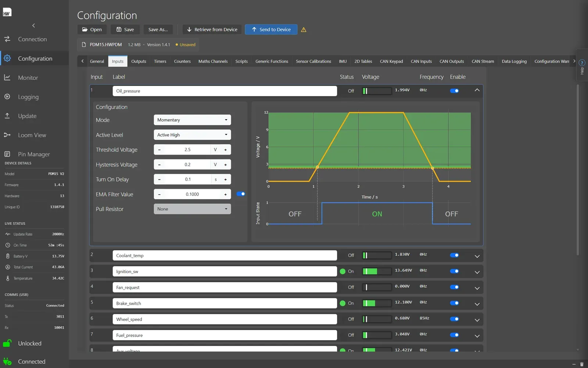Screen dimensions: 588x368
Task: Click the trash icon in the bottom corner
Action: point(582,364)
